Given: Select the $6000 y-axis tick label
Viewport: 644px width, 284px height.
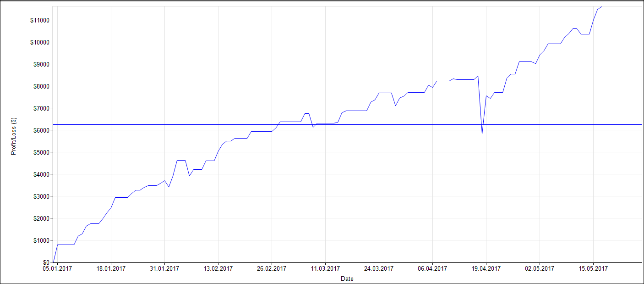Looking at the screenshot, I should pyautogui.click(x=41, y=130).
